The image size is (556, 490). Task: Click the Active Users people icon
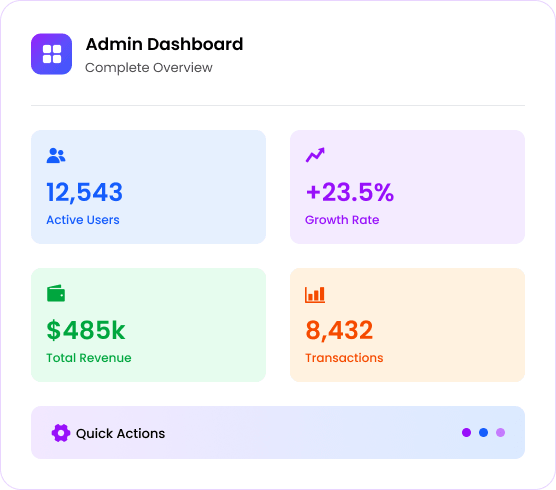56,155
